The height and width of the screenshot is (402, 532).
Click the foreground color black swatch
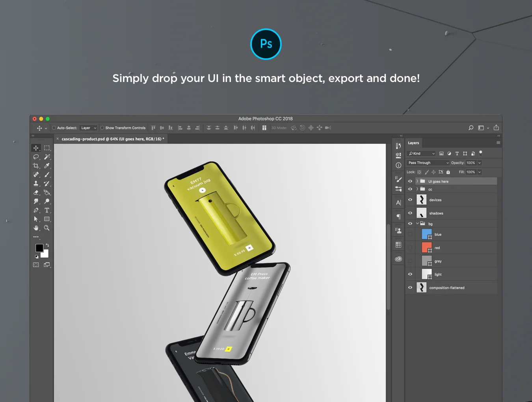tap(39, 248)
